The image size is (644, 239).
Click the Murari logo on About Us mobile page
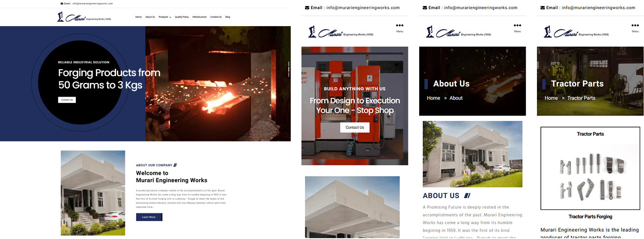(458, 32)
